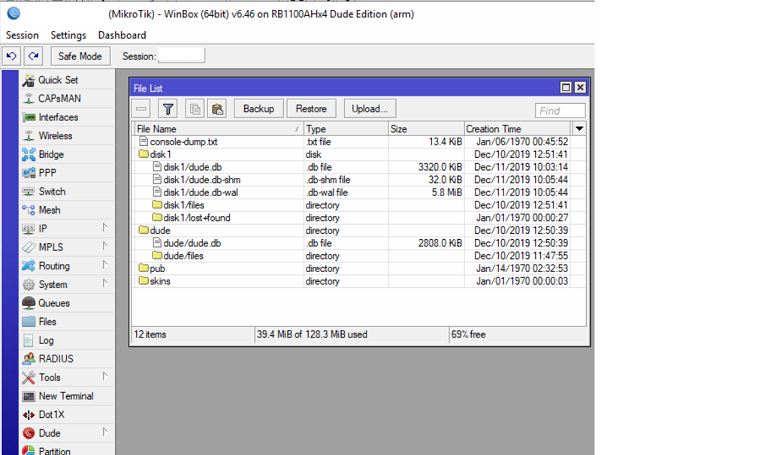Open New Terminal in the sidebar
Viewport: 761px width, 455px height.
[66, 396]
